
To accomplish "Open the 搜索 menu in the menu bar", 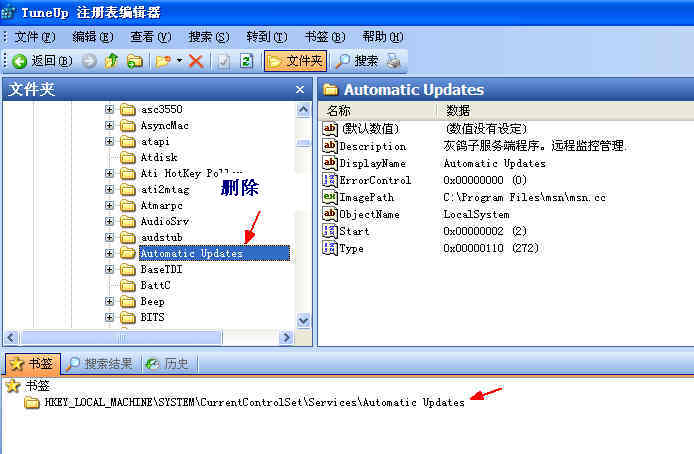I will coord(209,37).
